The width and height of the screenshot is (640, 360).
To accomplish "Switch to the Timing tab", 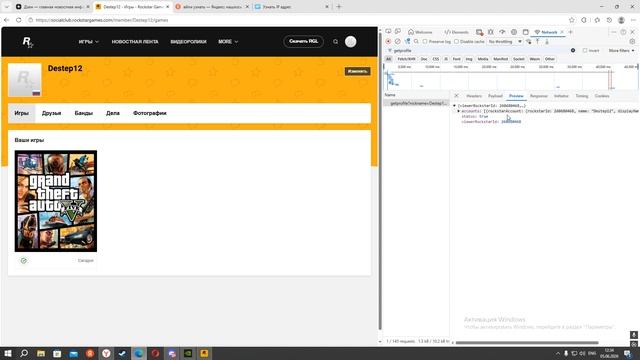I will [582, 96].
